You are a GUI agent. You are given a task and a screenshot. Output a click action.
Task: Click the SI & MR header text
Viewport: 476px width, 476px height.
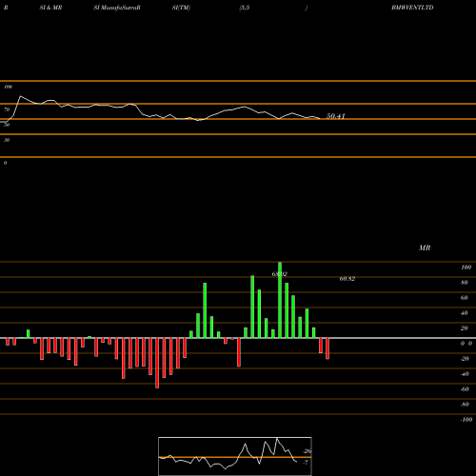click(50, 8)
